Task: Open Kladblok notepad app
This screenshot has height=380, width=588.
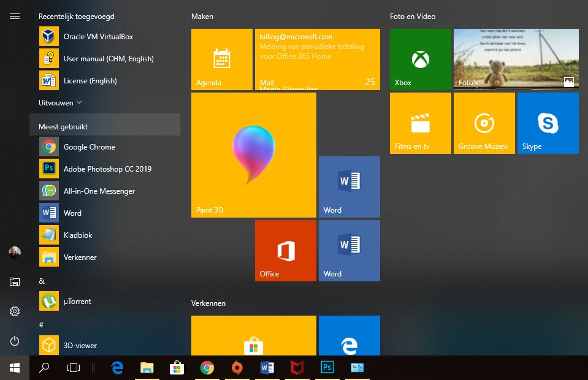Action: click(x=105, y=235)
